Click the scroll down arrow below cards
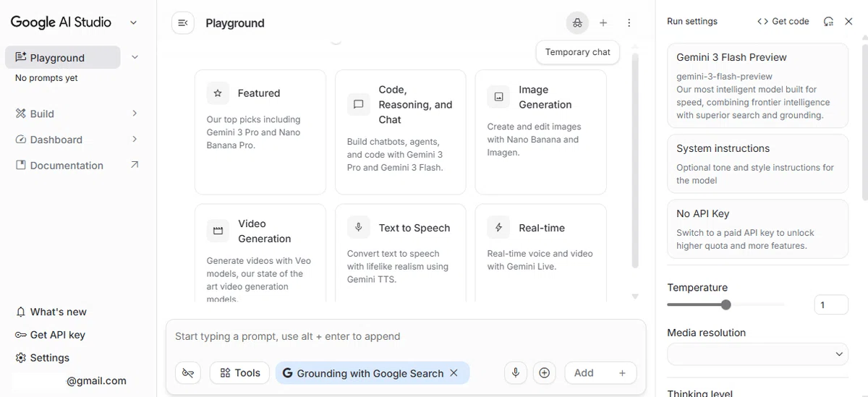 tap(635, 296)
